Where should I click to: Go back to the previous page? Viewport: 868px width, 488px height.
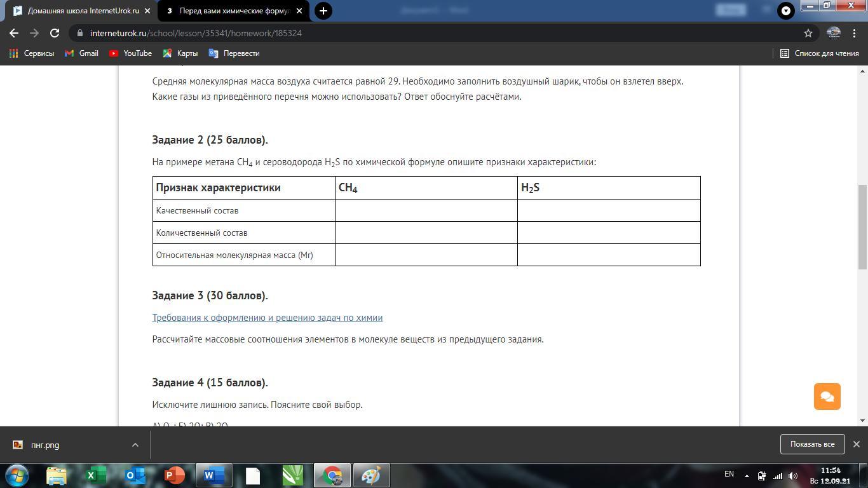pos(14,33)
